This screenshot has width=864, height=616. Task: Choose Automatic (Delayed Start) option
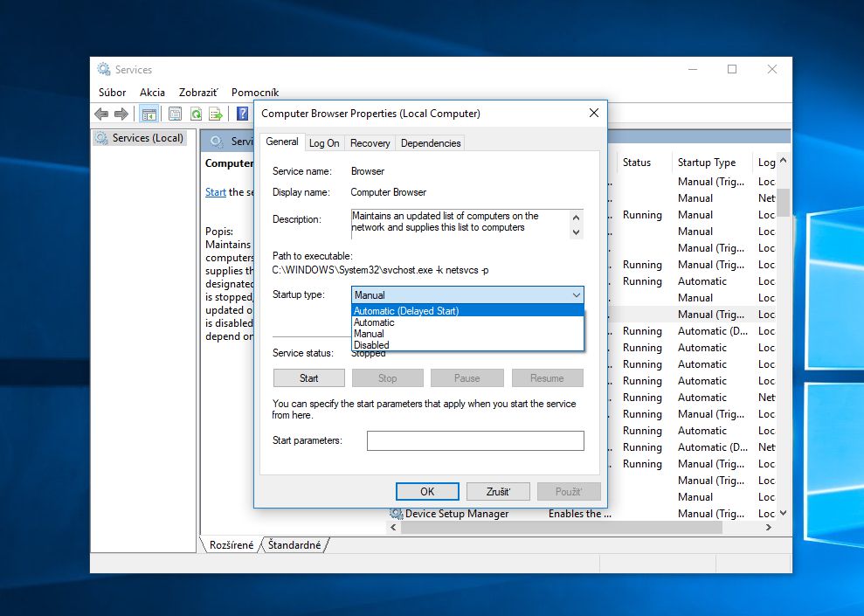tap(467, 311)
